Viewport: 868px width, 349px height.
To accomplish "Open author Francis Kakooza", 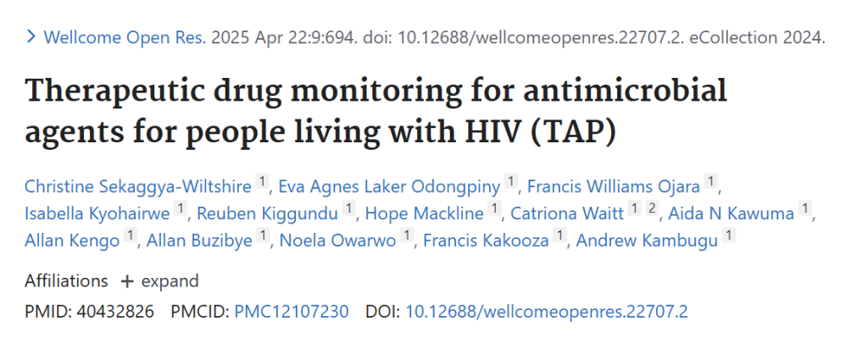I will [x=486, y=241].
